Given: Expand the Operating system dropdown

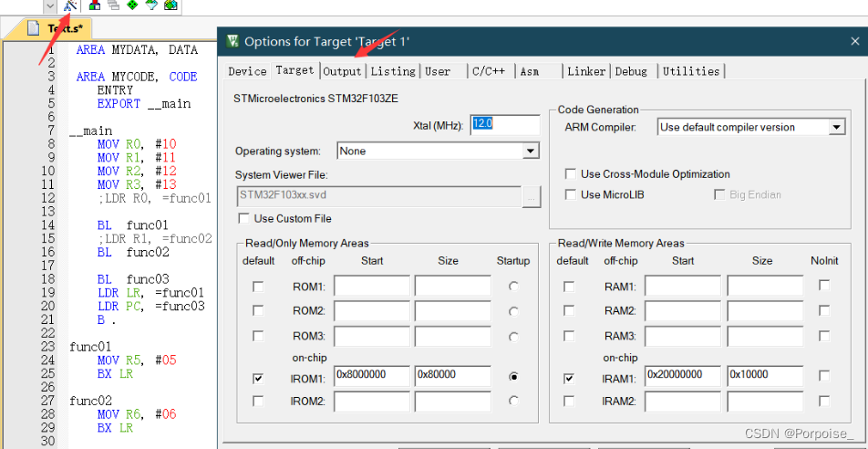Looking at the screenshot, I should click(531, 151).
